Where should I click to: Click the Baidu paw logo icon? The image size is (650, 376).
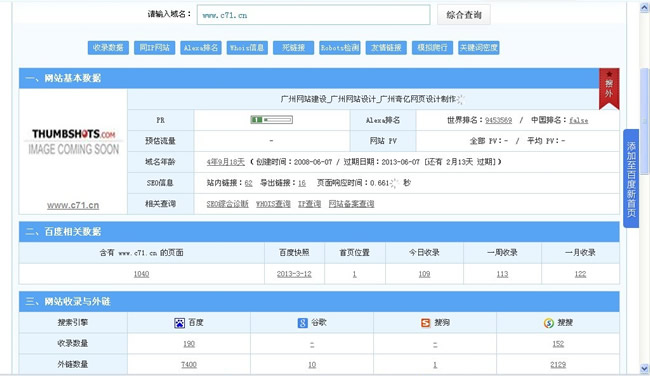click(x=179, y=323)
